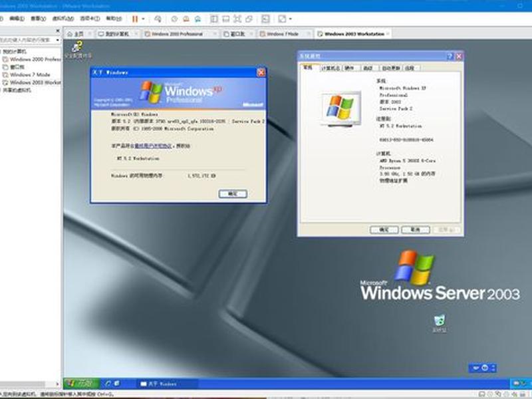Click the console view toolbar icon
This screenshot has width=532, height=399.
tap(265, 19)
